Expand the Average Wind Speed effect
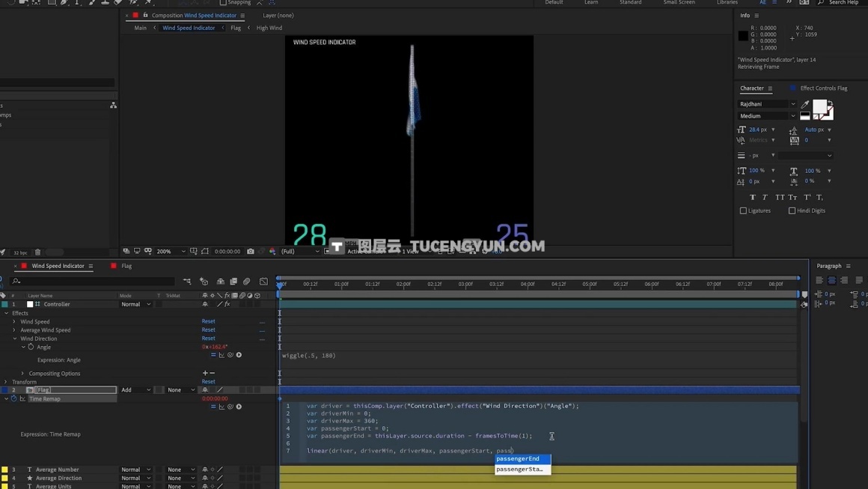Screen dimensions: 868x489 (14, 330)
